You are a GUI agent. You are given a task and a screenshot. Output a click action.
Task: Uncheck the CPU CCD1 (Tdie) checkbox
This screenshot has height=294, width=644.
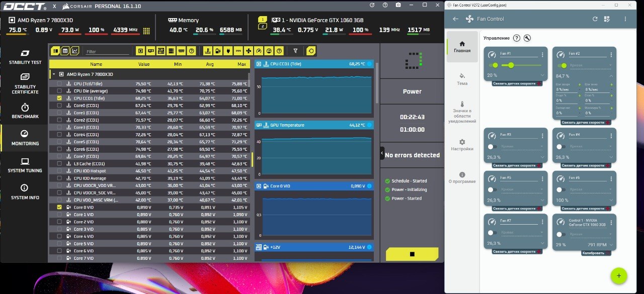59,99
